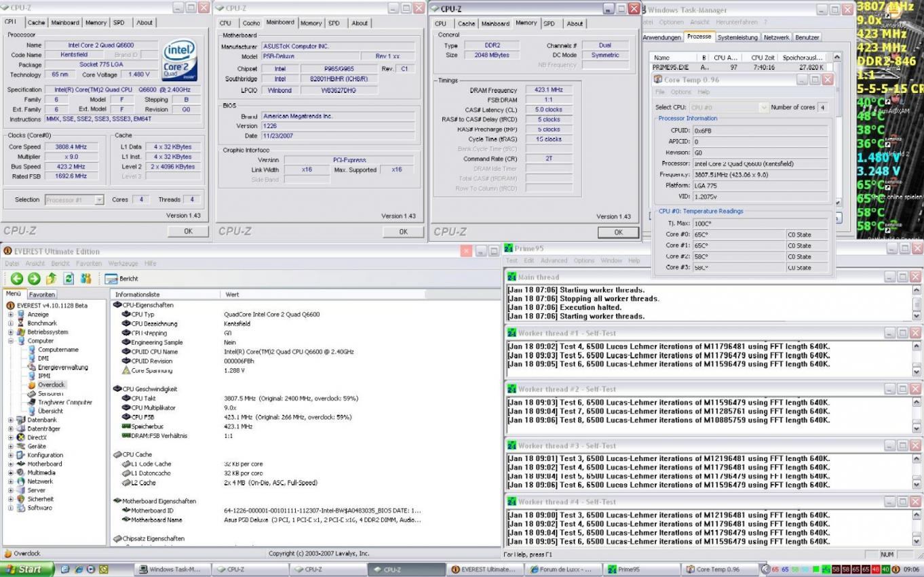Viewport: 924px width, 577px height.
Task: Click the Start button on taskbar
Action: 27,570
